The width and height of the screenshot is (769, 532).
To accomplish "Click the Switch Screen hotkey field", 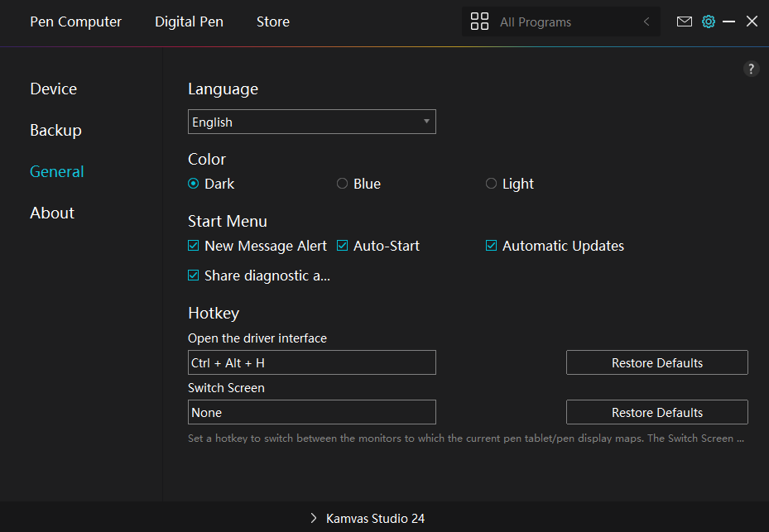I will pos(311,412).
